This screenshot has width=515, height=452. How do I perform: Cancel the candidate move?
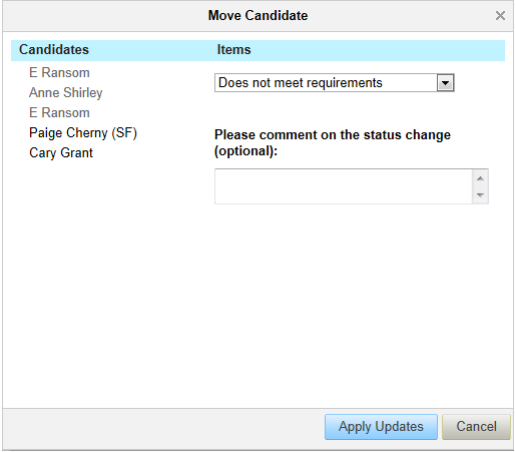click(x=476, y=427)
